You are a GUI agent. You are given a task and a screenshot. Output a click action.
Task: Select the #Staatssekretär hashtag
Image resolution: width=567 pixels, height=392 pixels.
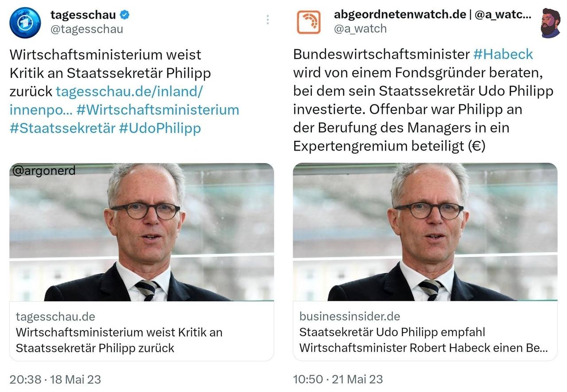pyautogui.click(x=62, y=128)
